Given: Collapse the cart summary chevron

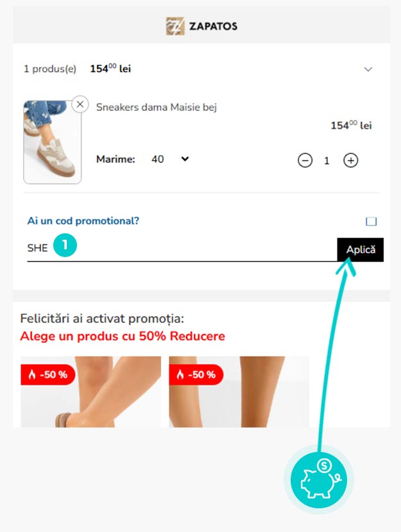Looking at the screenshot, I should coord(368,69).
